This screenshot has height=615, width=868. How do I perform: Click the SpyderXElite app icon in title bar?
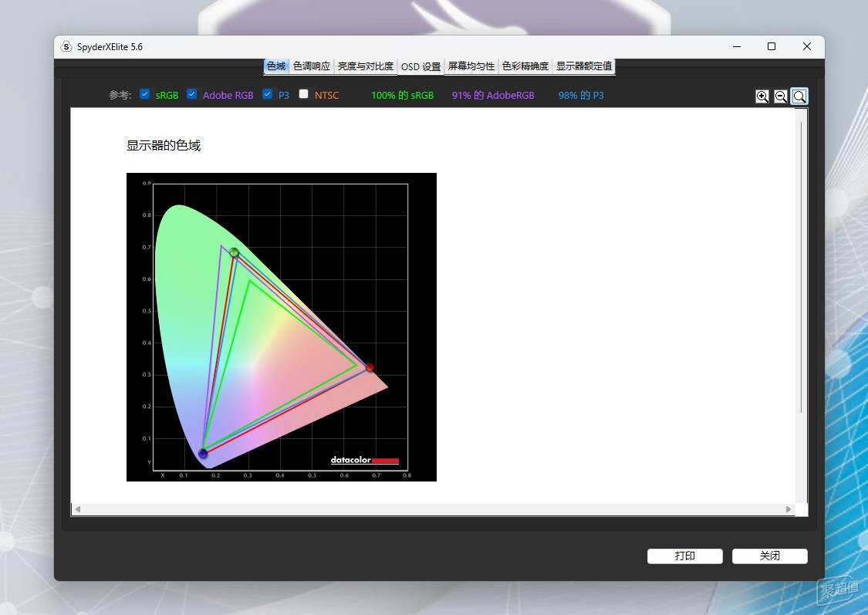coord(66,46)
